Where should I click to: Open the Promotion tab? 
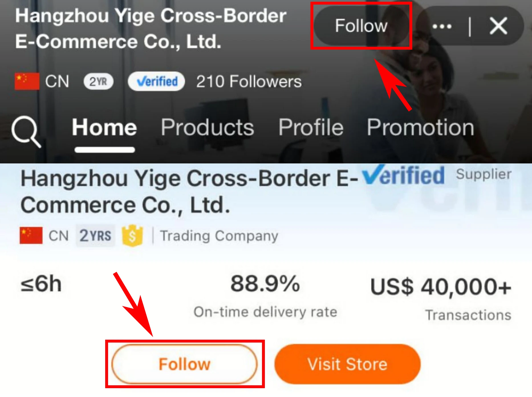tap(421, 127)
